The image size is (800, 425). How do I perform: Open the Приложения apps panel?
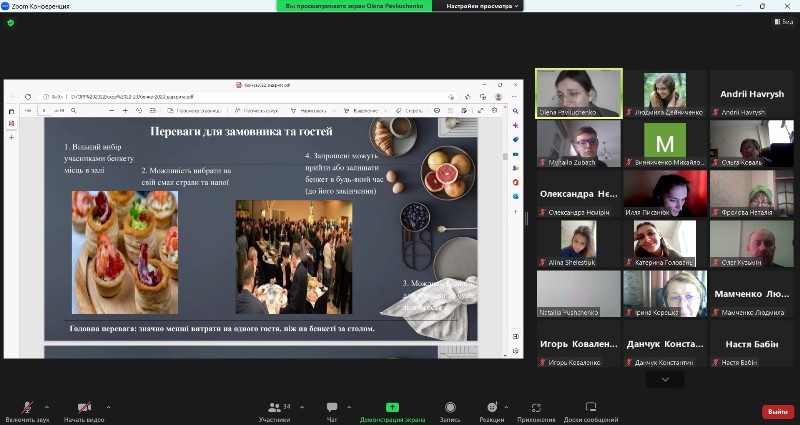click(536, 409)
